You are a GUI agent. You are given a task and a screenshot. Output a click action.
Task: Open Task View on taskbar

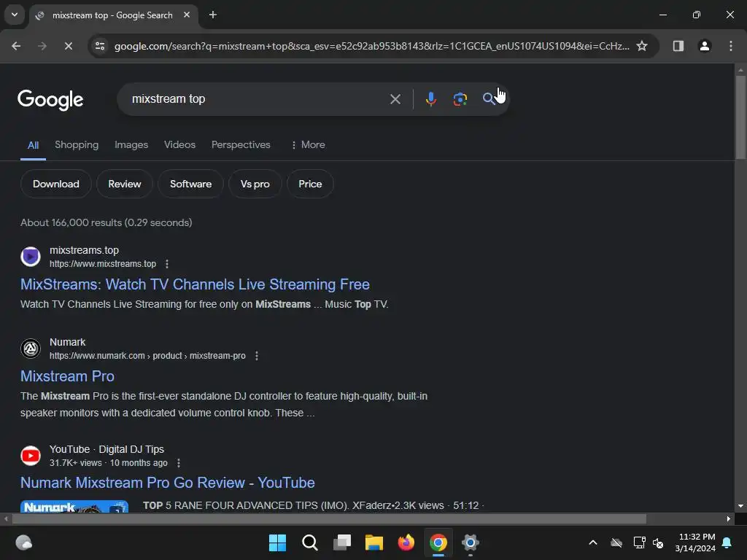pyautogui.click(x=342, y=542)
